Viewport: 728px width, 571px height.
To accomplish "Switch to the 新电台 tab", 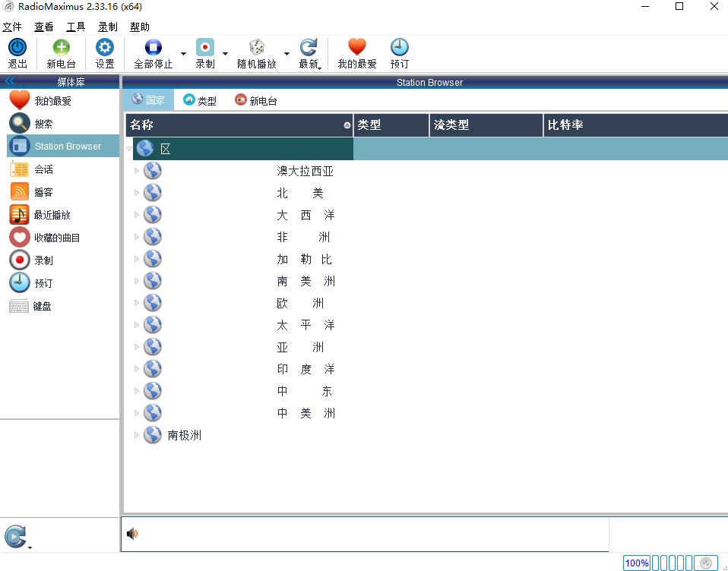I will [256, 100].
